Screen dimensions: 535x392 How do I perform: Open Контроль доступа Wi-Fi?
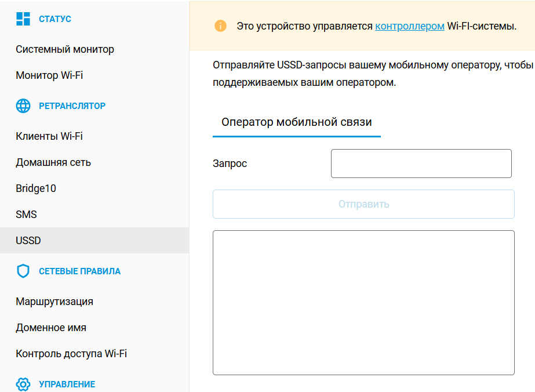[71, 353]
